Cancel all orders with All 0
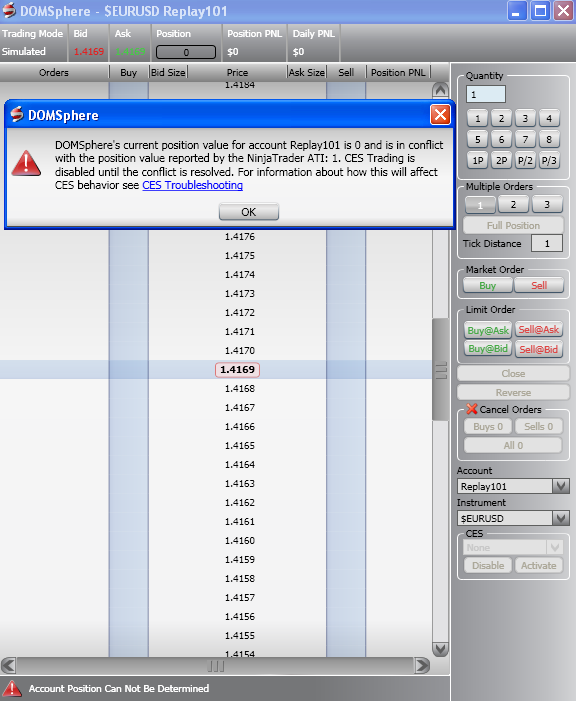This screenshot has width=576, height=701. coord(513,445)
